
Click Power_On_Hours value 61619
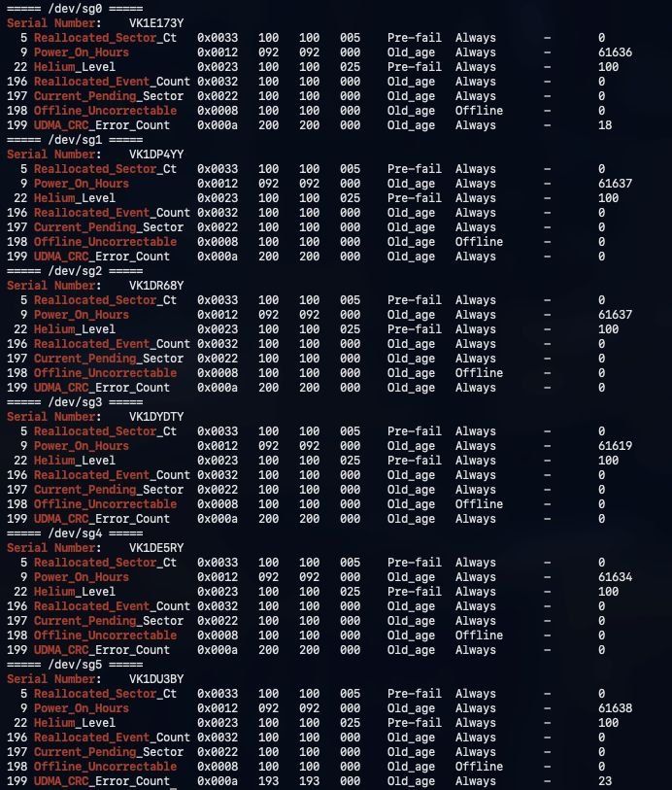615,446
